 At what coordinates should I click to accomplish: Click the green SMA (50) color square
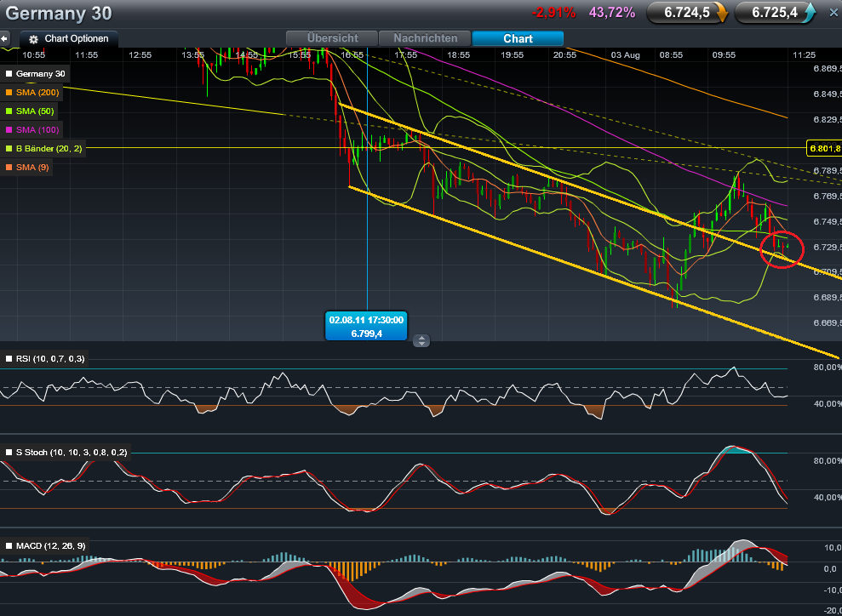coord(9,111)
